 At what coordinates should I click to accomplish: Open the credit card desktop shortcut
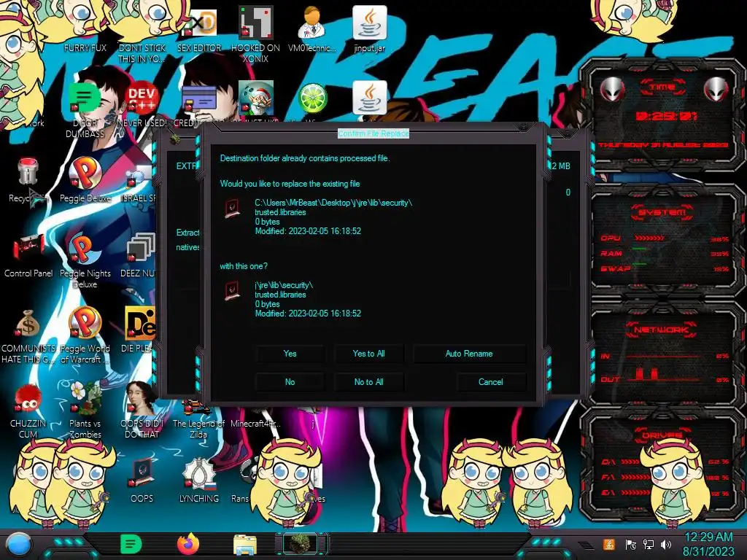[198, 98]
